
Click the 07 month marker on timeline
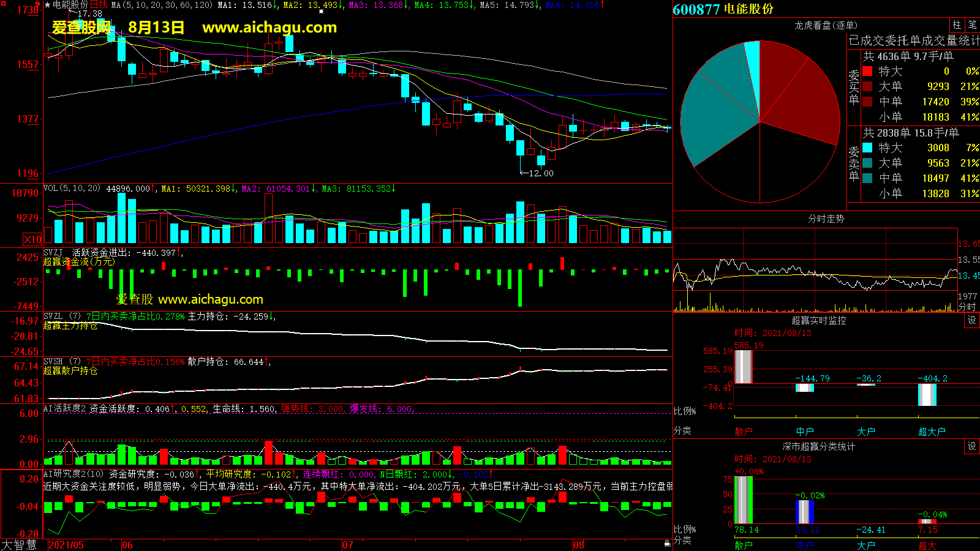click(347, 545)
